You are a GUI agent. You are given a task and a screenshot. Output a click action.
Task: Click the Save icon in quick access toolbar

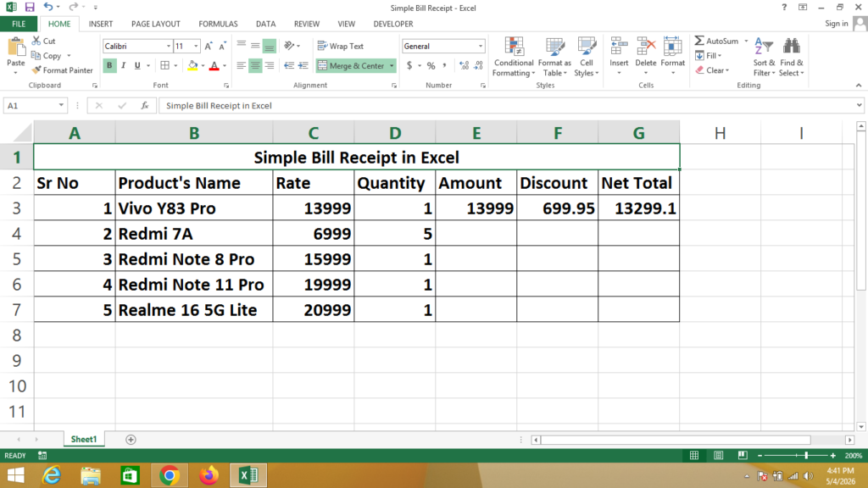coord(30,7)
